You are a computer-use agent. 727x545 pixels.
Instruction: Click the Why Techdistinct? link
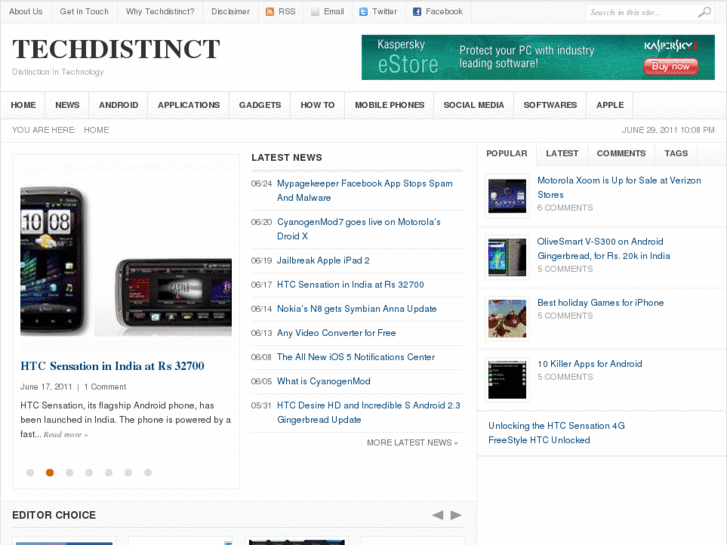click(160, 12)
